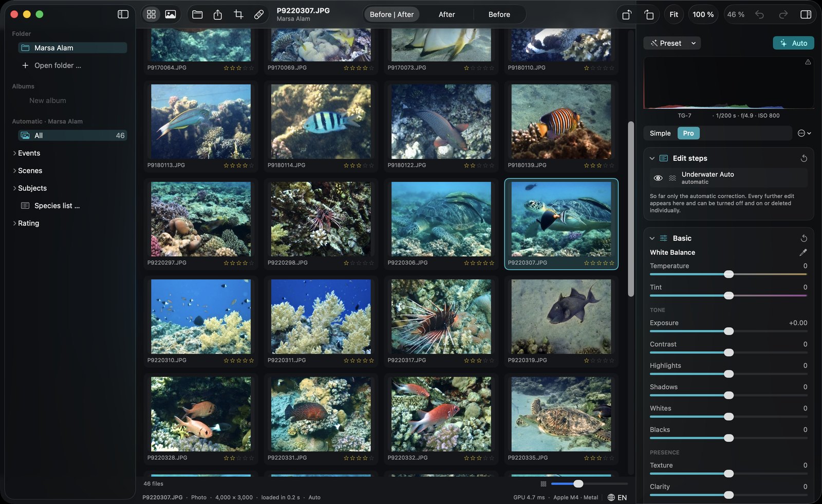This screenshot has height=504, width=822.
Task: Expand the Rating tree item
Action: tap(14, 223)
